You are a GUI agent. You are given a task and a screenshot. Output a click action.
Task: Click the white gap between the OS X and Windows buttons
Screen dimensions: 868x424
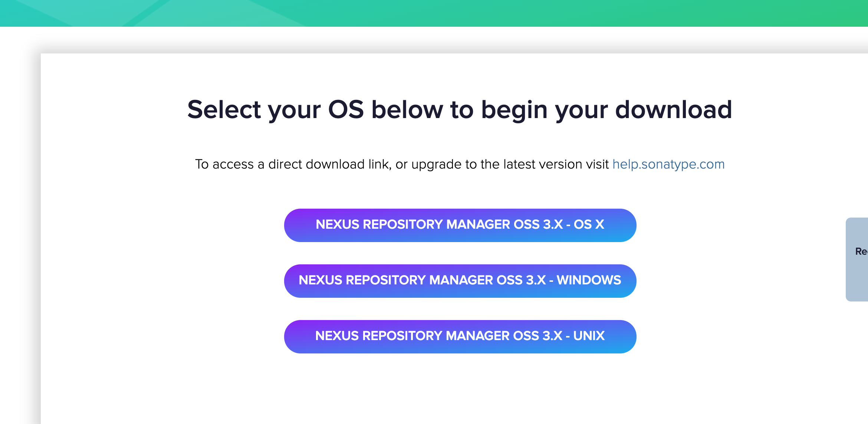(x=460, y=253)
